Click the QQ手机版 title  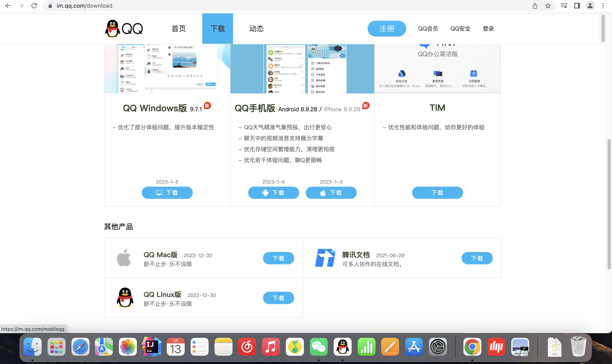(x=255, y=108)
